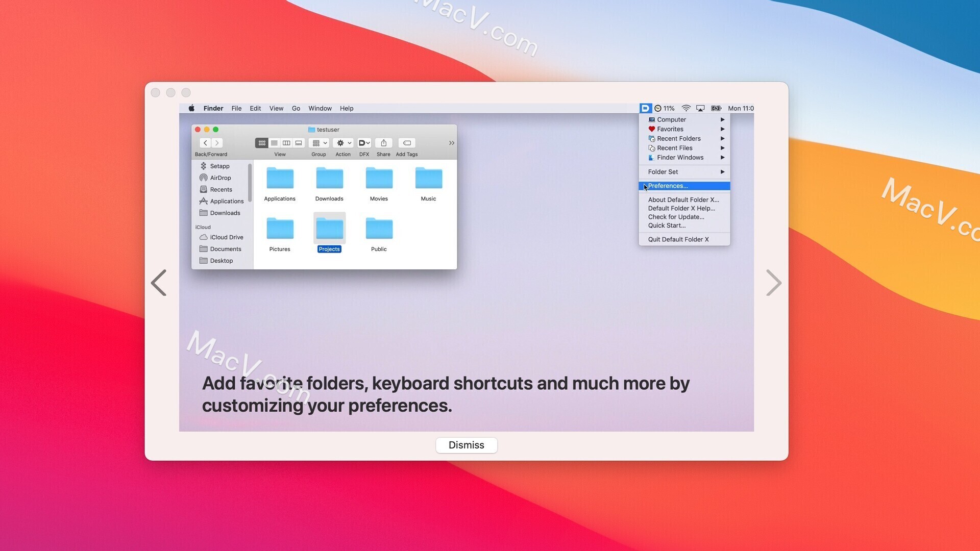
Task: Select list view in Finder toolbar
Action: [x=274, y=143]
